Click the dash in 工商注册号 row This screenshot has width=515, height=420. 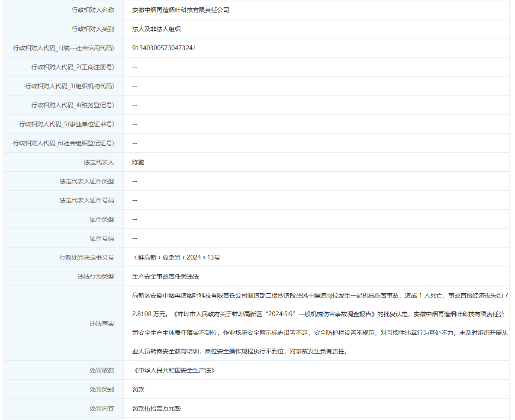tap(135, 67)
